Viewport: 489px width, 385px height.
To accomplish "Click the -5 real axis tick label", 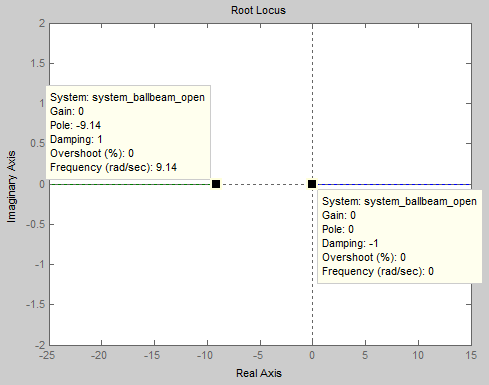I will coord(258,355).
